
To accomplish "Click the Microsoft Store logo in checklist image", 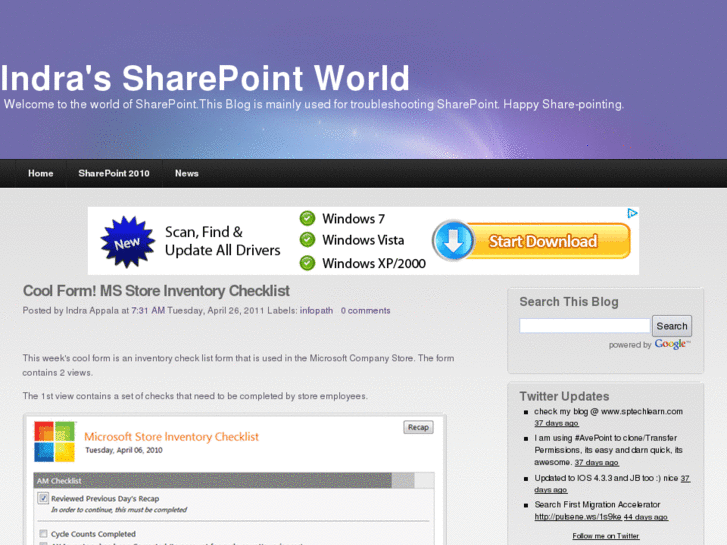I will (55, 442).
